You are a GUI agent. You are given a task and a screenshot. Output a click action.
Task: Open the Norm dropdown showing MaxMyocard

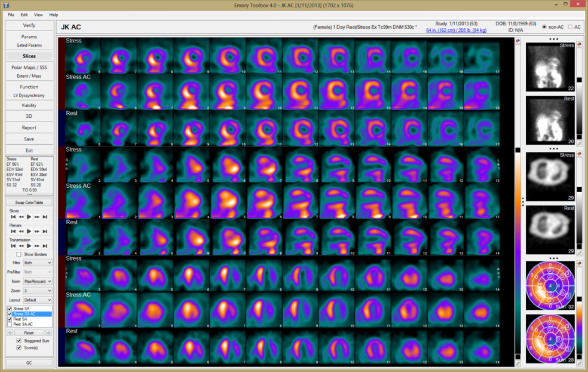38,281
